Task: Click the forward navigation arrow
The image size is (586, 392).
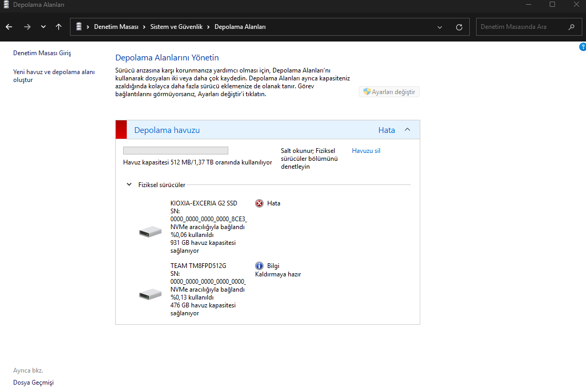Action: pyautogui.click(x=27, y=27)
